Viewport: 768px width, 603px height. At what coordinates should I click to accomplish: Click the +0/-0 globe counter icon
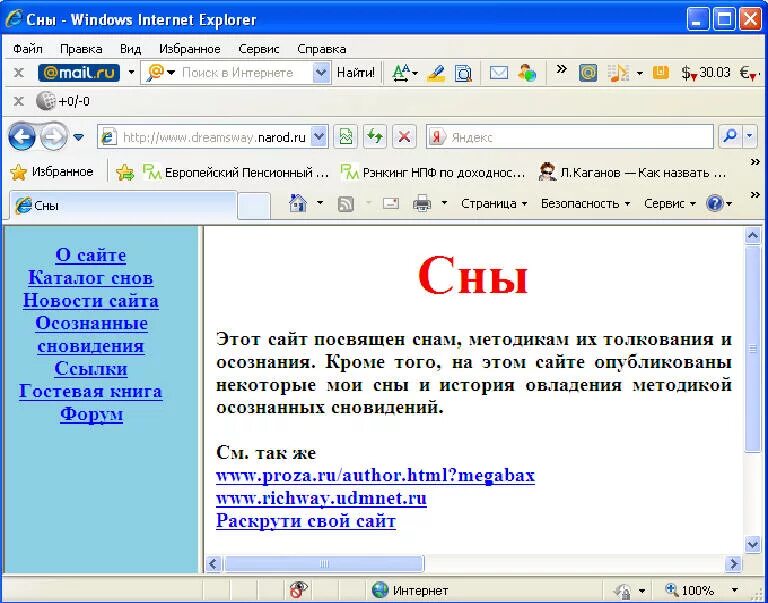tap(46, 101)
